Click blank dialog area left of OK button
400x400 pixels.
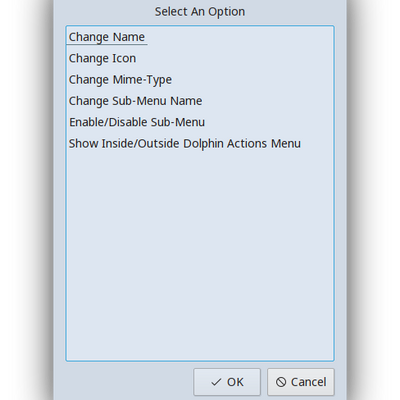[x=128, y=382]
